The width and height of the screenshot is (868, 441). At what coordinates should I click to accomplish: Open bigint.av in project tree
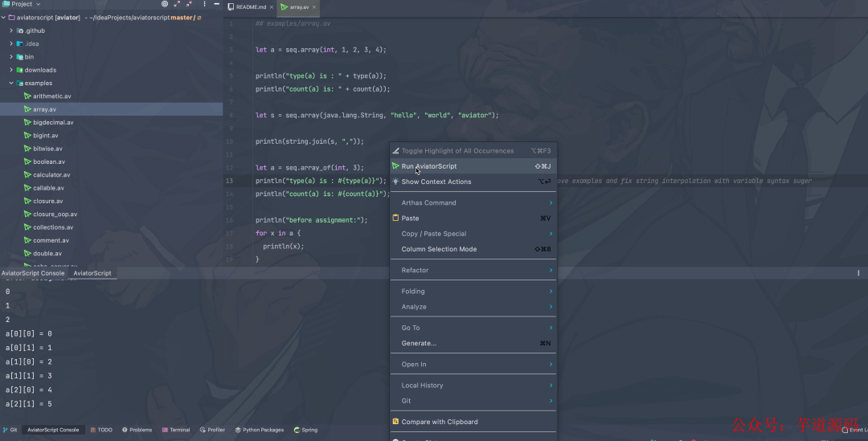[x=45, y=136]
